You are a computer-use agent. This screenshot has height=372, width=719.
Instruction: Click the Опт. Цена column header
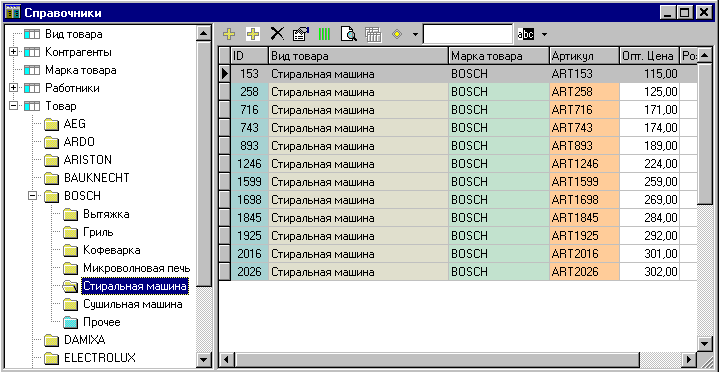[x=649, y=56]
